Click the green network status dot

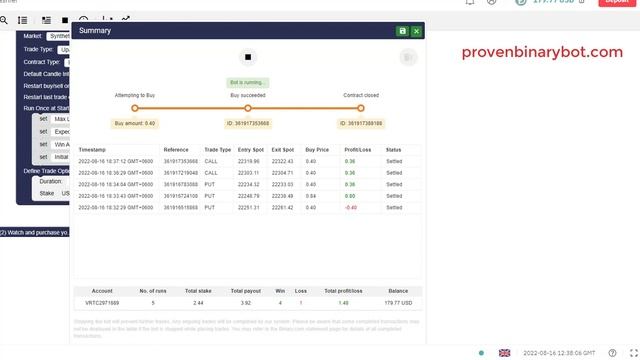tap(481, 353)
